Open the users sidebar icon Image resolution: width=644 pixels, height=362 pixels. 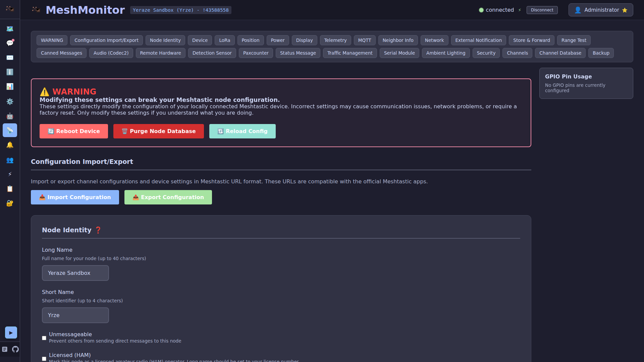tap(10, 160)
